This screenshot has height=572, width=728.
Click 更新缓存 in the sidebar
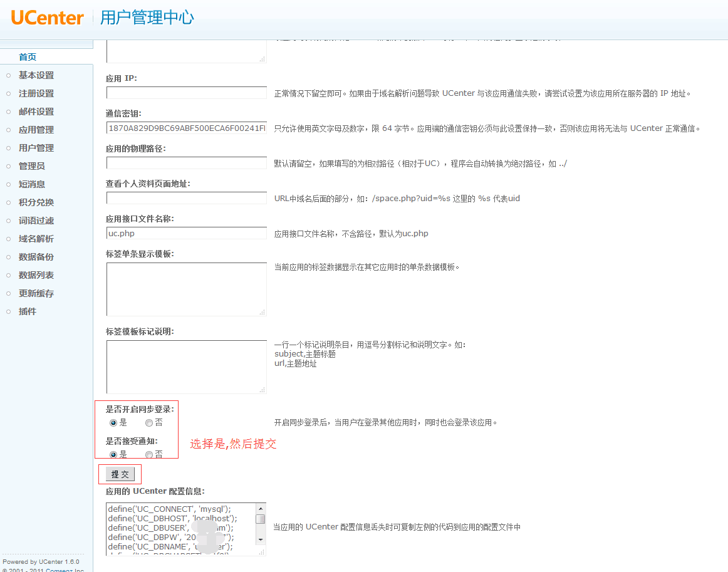pyautogui.click(x=36, y=293)
